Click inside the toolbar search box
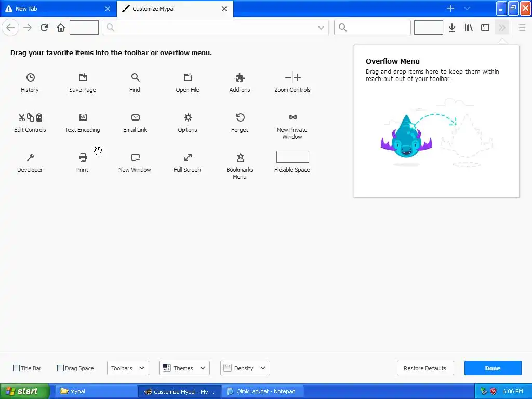 372,28
